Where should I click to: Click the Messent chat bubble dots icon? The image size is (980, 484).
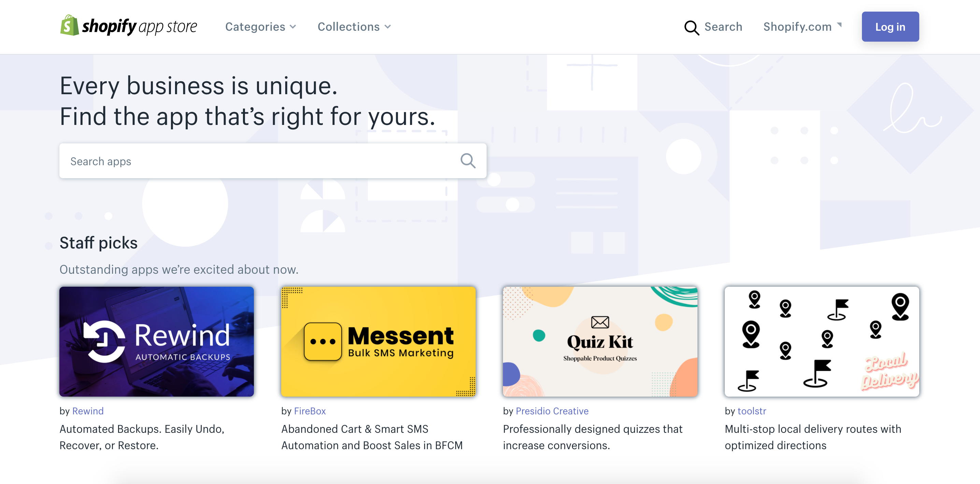[x=322, y=341]
